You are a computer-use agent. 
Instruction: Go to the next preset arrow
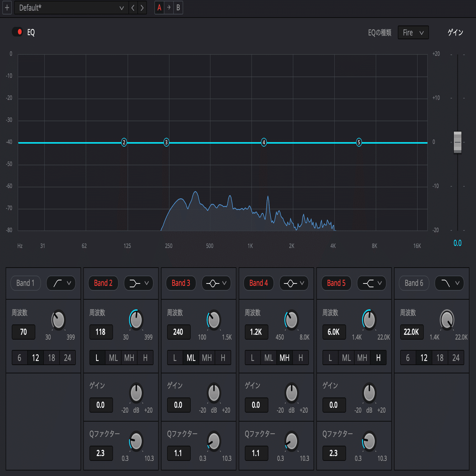tap(142, 8)
